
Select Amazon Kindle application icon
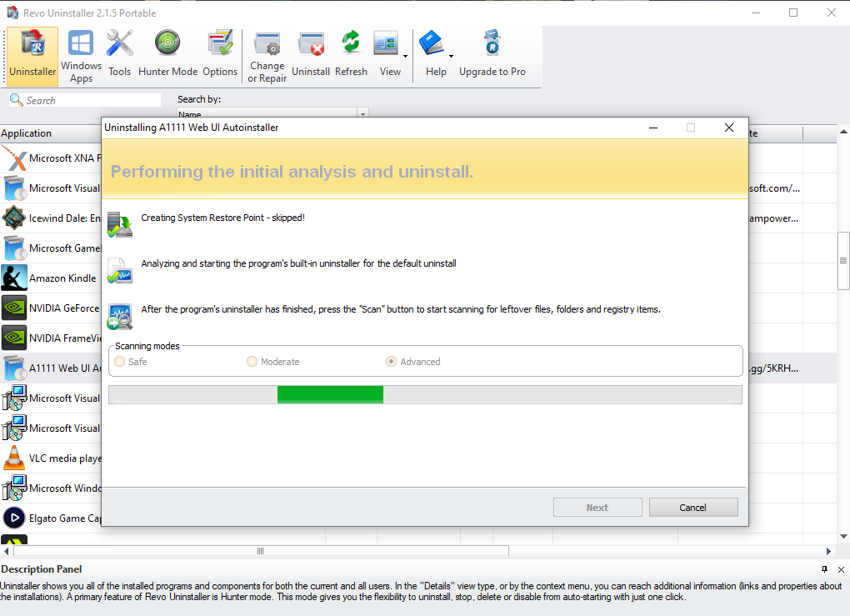[x=14, y=278]
